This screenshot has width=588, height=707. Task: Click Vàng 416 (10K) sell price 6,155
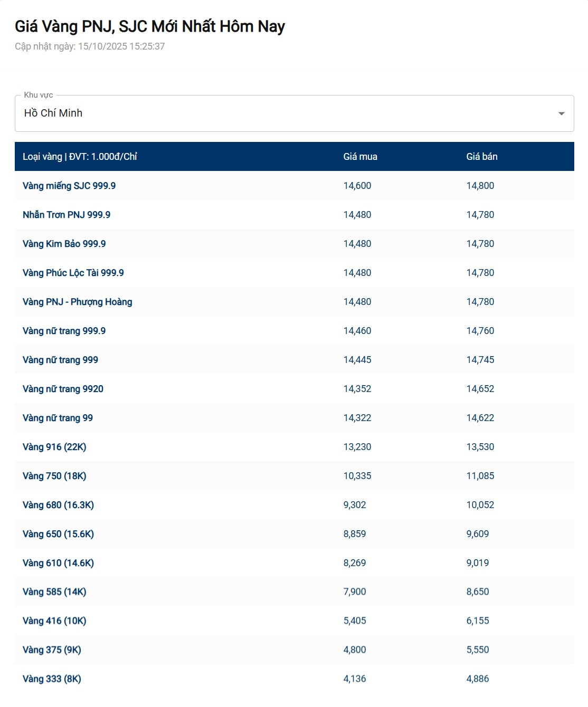point(477,621)
